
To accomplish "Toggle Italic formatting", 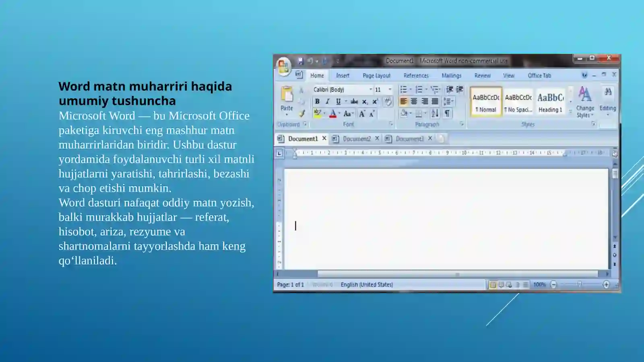I will (x=328, y=101).
